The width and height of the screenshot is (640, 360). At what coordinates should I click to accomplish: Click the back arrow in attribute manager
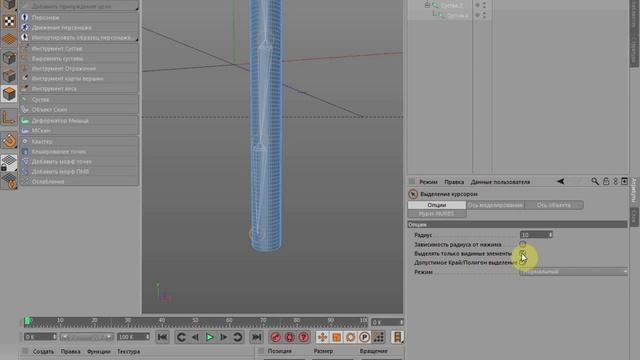click(x=561, y=181)
